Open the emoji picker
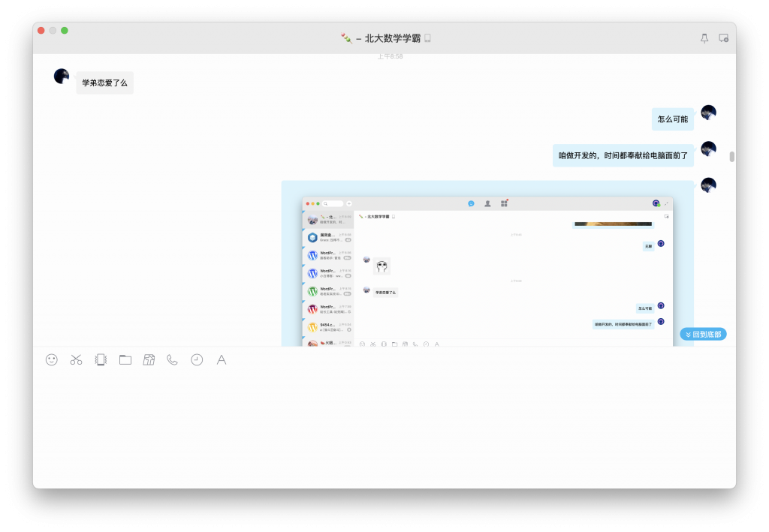Screen dimensions: 769x532 pos(50,360)
